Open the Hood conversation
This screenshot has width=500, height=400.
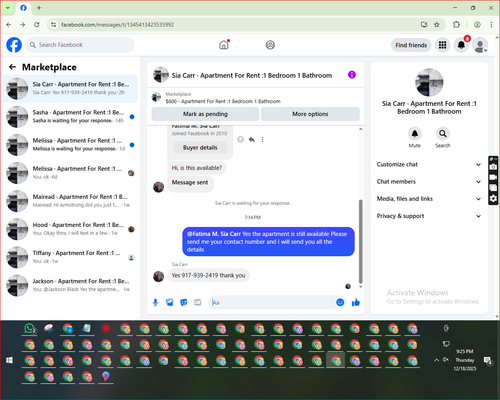coord(70,229)
